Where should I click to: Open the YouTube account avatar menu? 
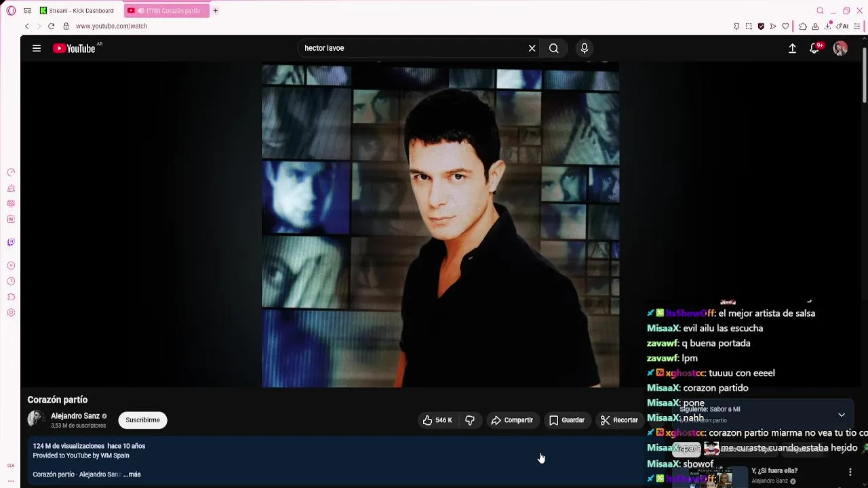(840, 48)
